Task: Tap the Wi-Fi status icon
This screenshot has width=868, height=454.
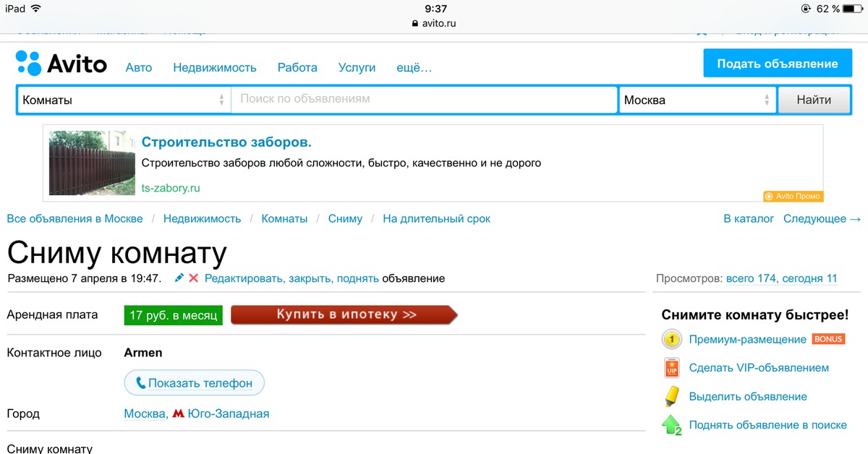Action: tap(36, 9)
